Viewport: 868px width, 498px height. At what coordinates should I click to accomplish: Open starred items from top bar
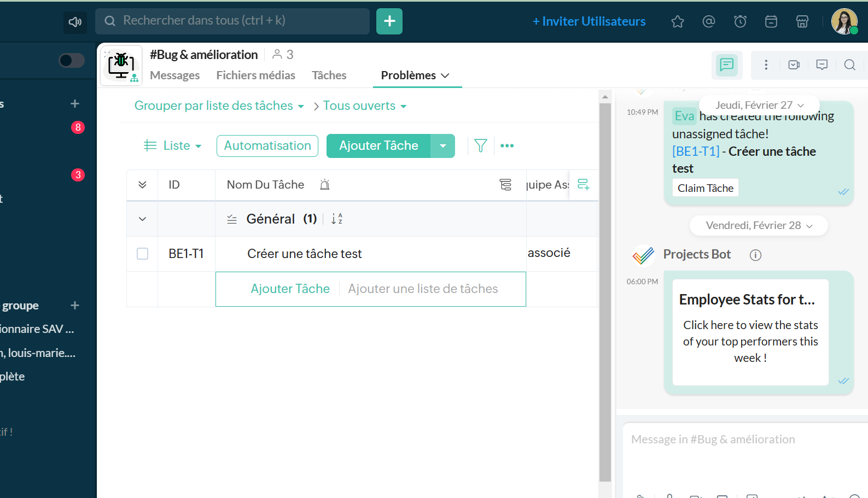tap(678, 21)
